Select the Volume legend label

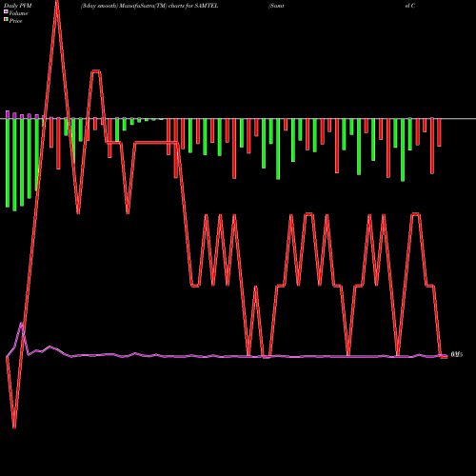click(x=18, y=13)
